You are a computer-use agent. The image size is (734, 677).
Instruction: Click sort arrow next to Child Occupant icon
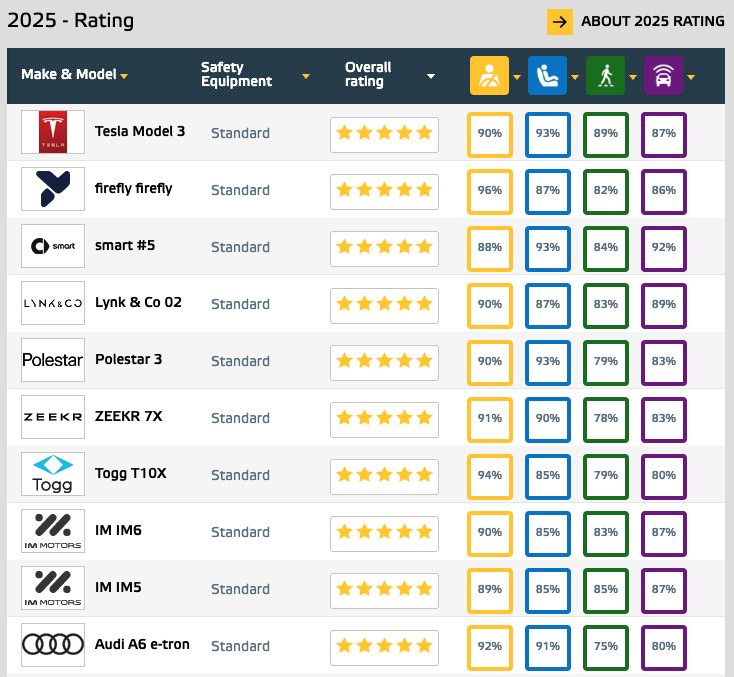575,77
